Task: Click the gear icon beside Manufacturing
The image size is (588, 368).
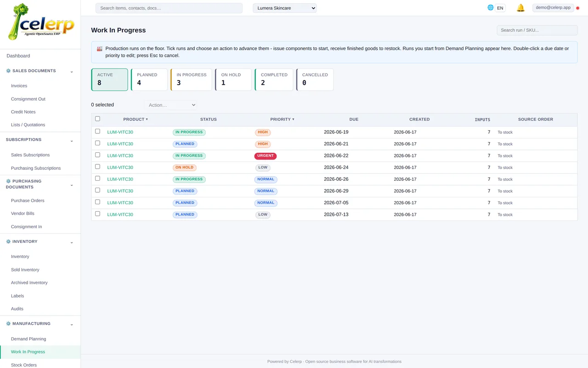Action: click(x=8, y=324)
